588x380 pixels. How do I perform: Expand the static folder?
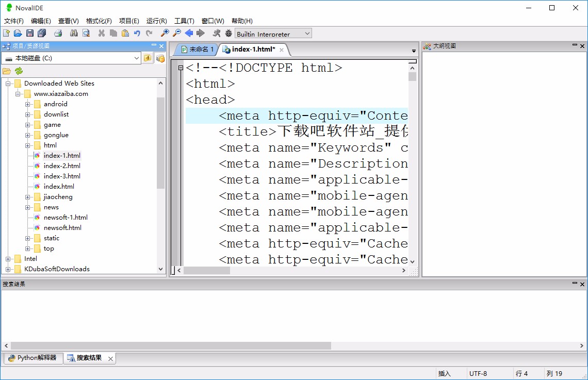tap(27, 238)
